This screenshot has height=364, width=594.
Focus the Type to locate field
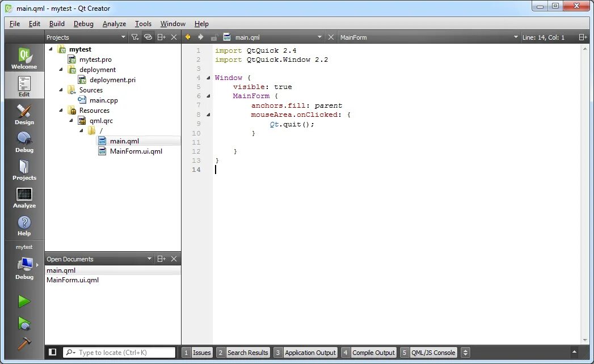coord(119,352)
